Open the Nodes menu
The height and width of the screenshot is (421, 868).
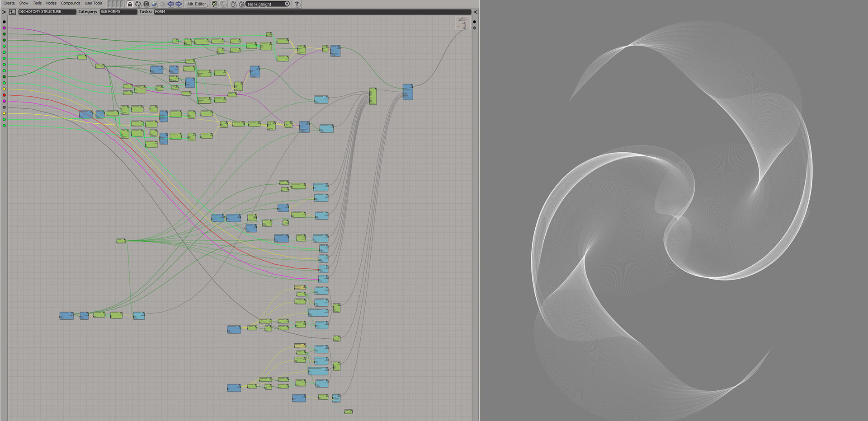coord(51,3)
